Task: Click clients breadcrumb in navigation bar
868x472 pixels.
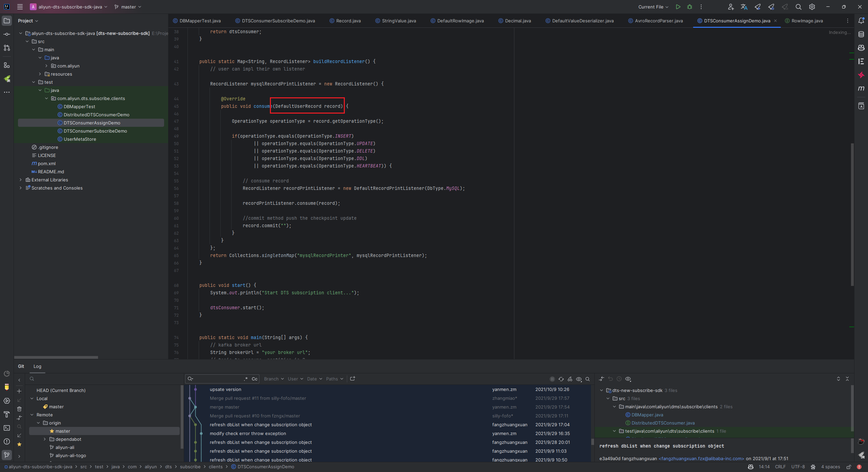Action: (216, 467)
